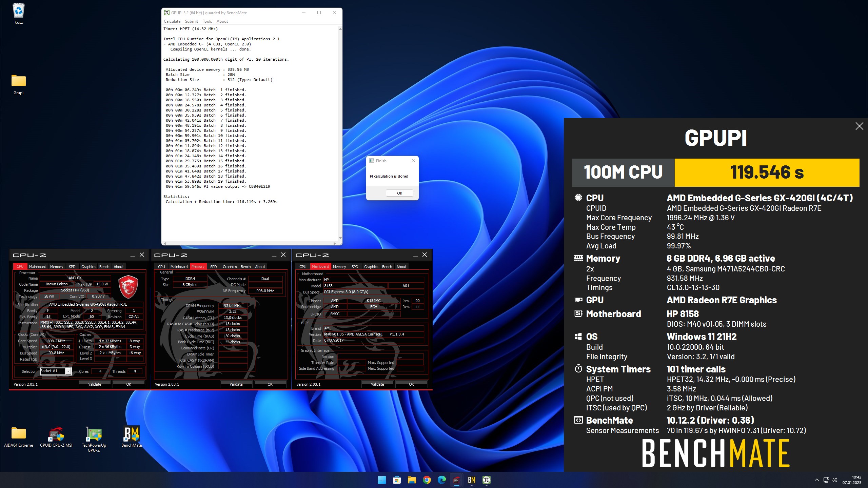This screenshot has height=488, width=868.
Task: Open the Kosz recycle bin icon
Action: (x=19, y=14)
